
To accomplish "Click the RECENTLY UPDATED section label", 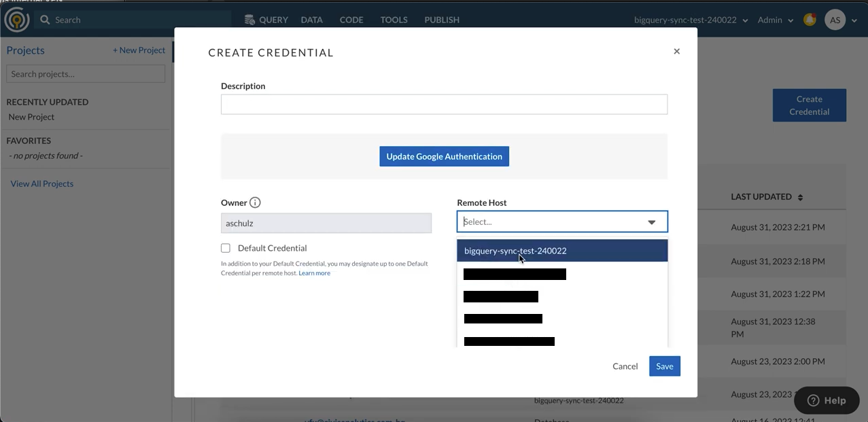I will (x=48, y=102).
